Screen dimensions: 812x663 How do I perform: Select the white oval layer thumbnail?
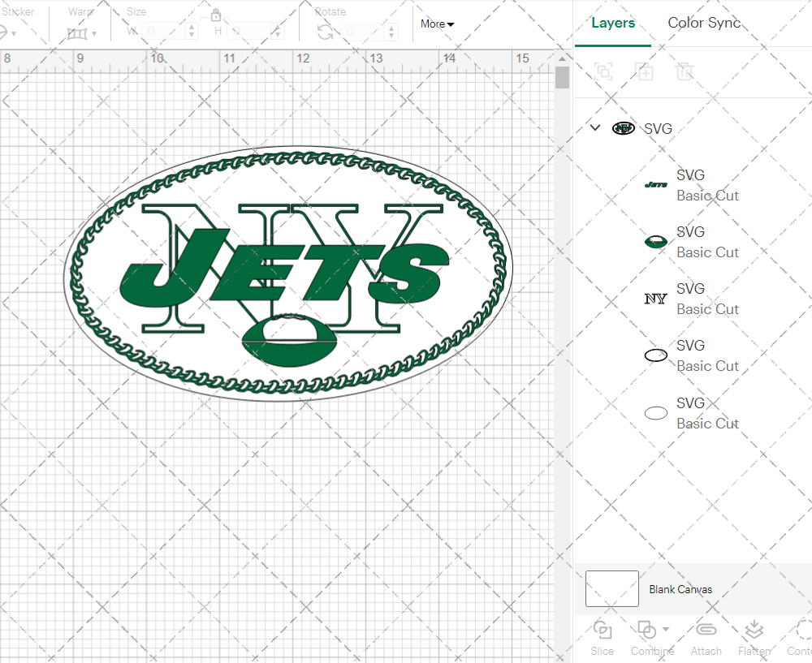655,413
